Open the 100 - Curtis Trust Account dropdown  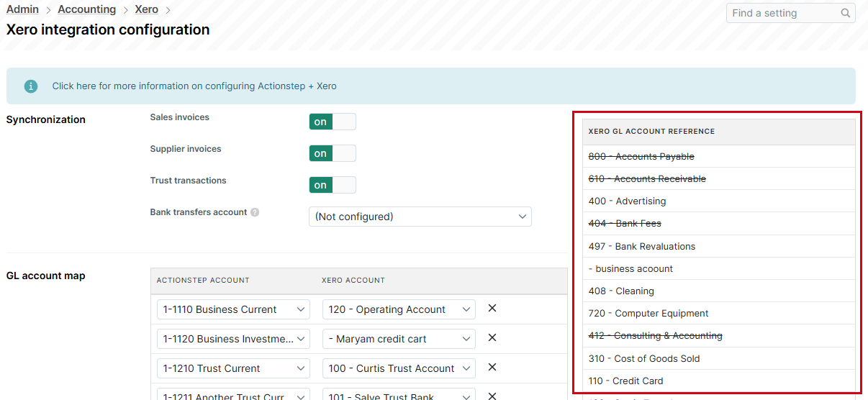[399, 368]
